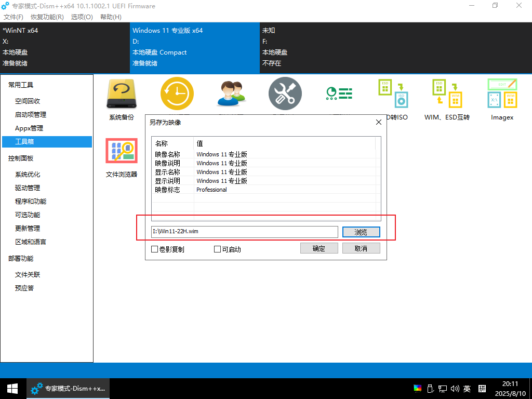Select the 映像标志 row

(264, 190)
